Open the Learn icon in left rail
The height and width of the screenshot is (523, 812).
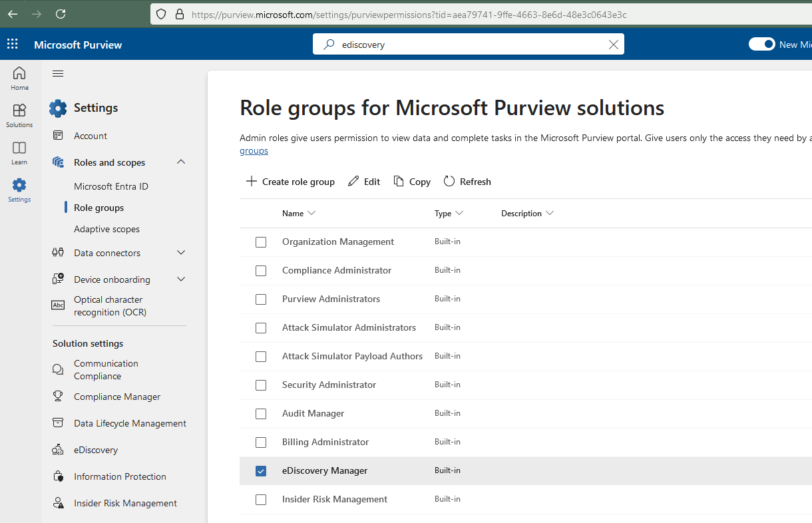click(x=19, y=152)
